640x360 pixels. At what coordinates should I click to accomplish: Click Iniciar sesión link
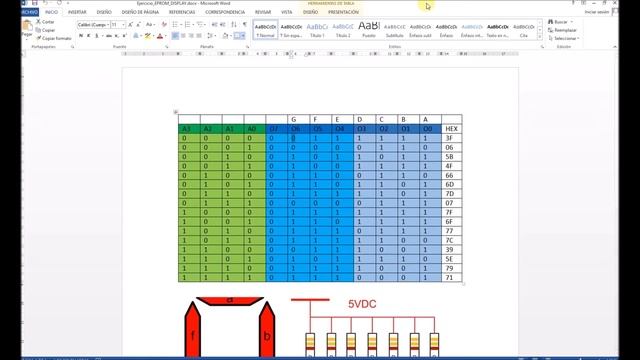point(597,12)
